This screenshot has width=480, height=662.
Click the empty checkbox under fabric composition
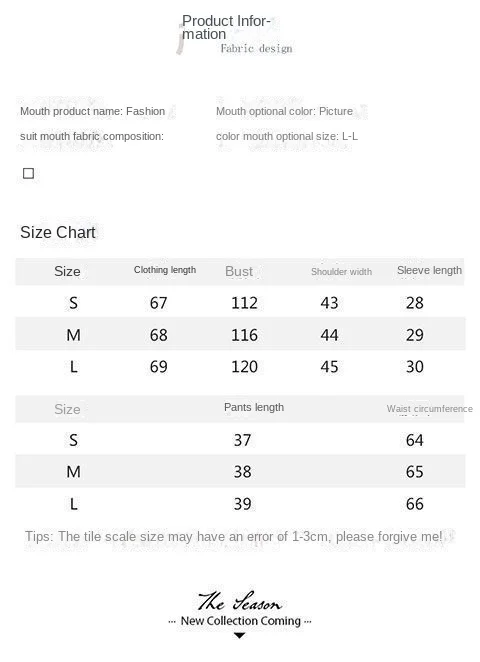coord(28,174)
